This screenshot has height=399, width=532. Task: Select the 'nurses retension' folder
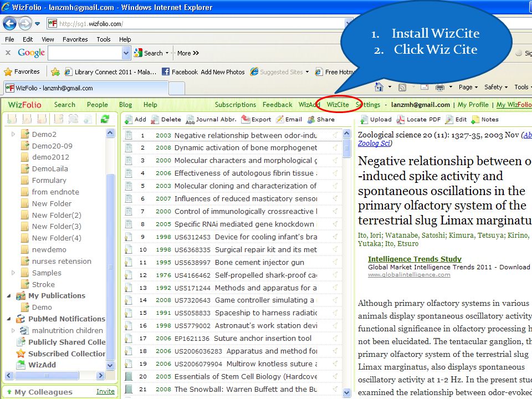coord(62,261)
